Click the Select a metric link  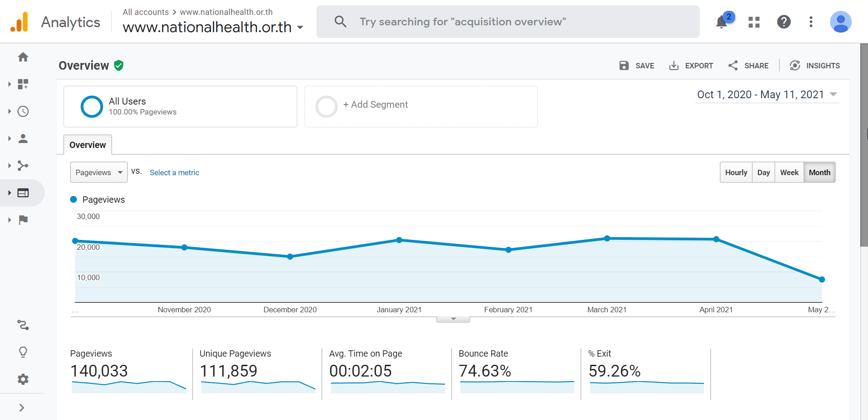175,172
